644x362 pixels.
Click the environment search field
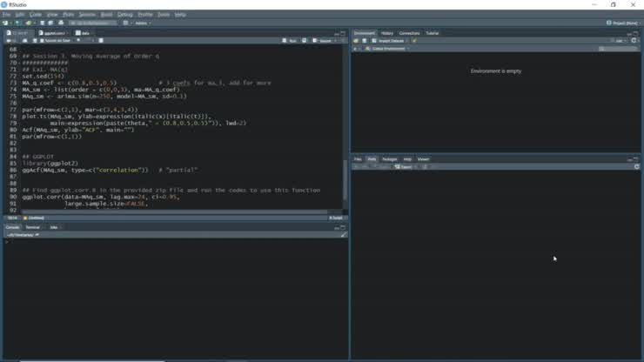pos(617,49)
